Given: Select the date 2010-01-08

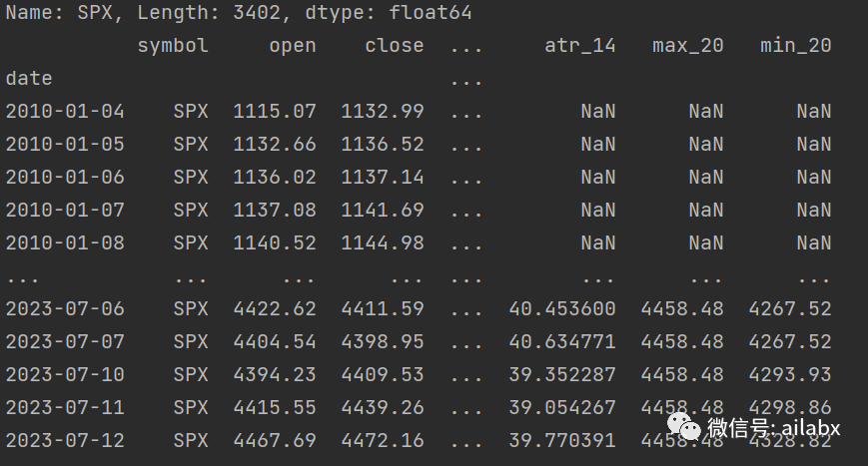Looking at the screenshot, I should (65, 243).
